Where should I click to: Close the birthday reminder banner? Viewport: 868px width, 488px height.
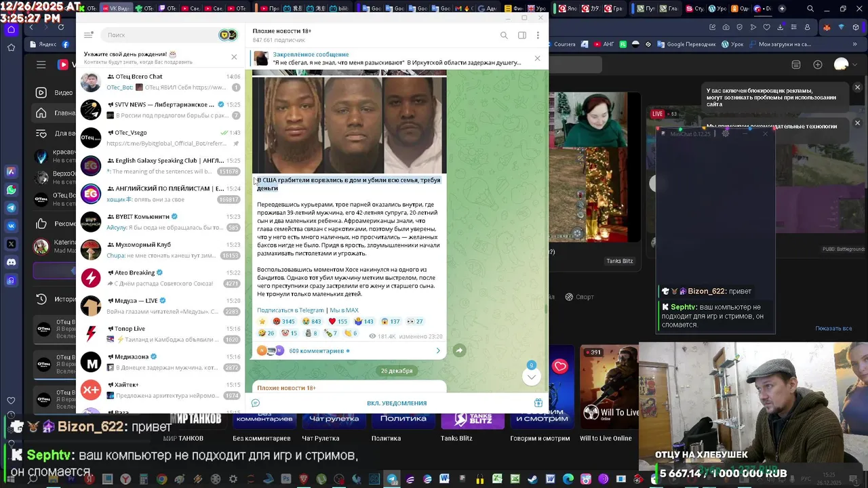234,57
